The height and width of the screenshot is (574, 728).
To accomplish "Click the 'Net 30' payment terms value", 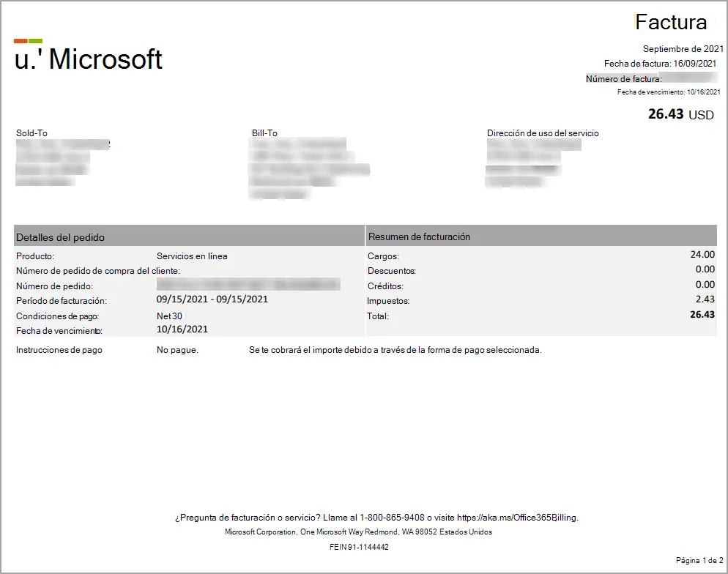I will coord(169,316).
